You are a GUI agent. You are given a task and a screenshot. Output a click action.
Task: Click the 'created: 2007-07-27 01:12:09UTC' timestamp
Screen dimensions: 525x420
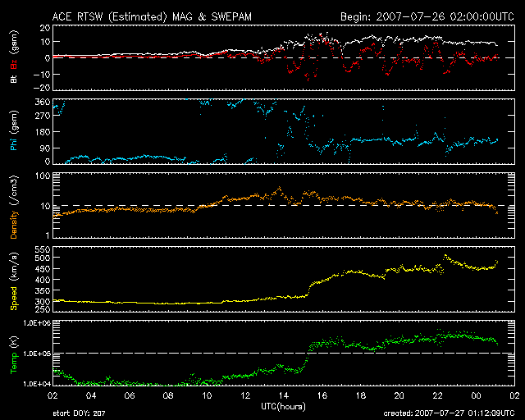click(449, 413)
